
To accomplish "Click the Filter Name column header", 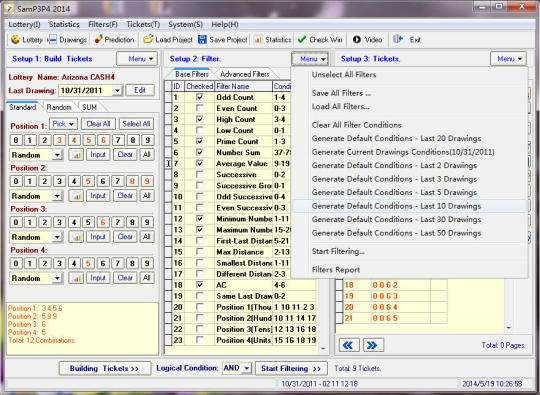I will coord(243,86).
